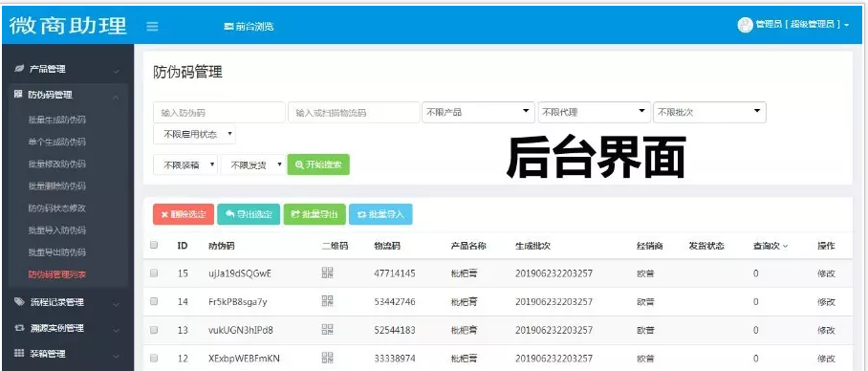Open the 不限代理 dropdown
Image resolution: width=868 pixels, height=371 pixels.
pos(595,112)
